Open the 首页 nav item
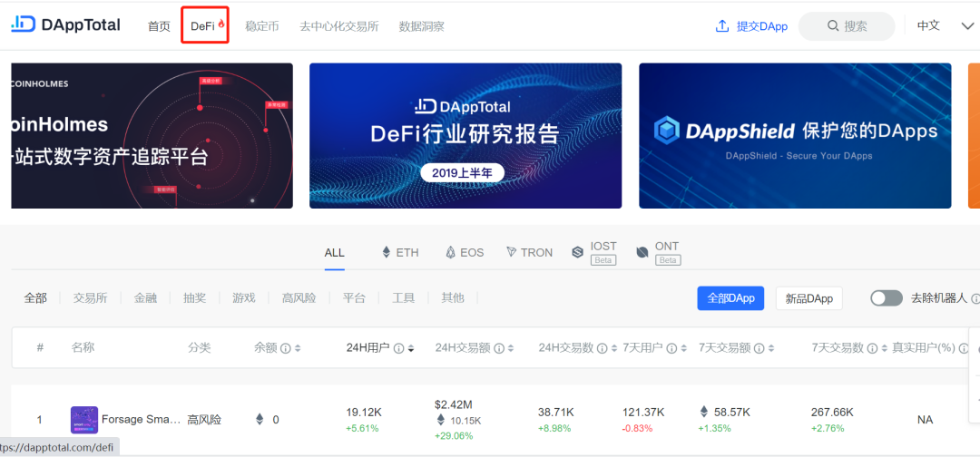 pyautogui.click(x=159, y=26)
